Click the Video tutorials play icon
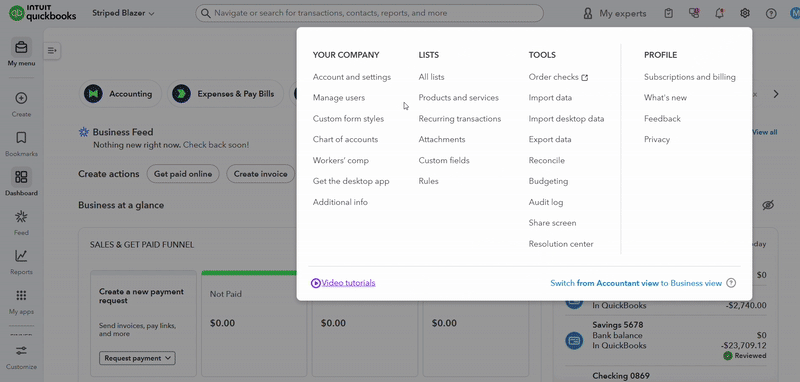Image resolution: width=800 pixels, height=382 pixels. tap(316, 283)
